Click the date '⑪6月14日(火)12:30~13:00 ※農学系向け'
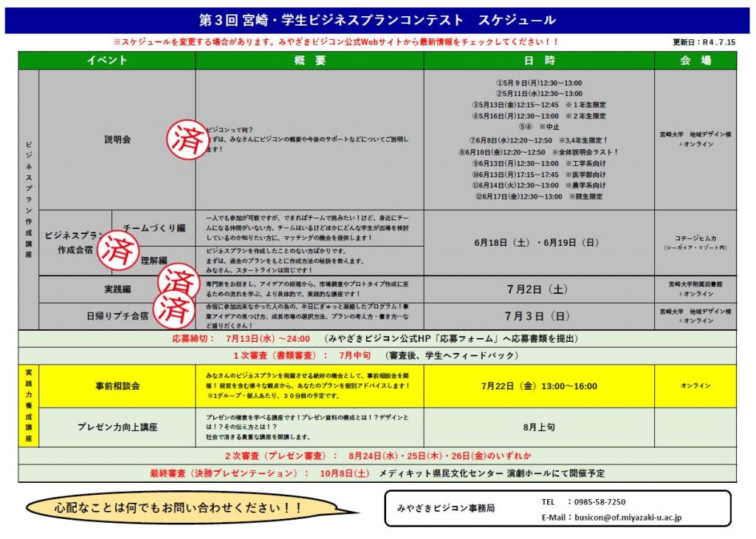This screenshot has width=756, height=539. click(539, 185)
